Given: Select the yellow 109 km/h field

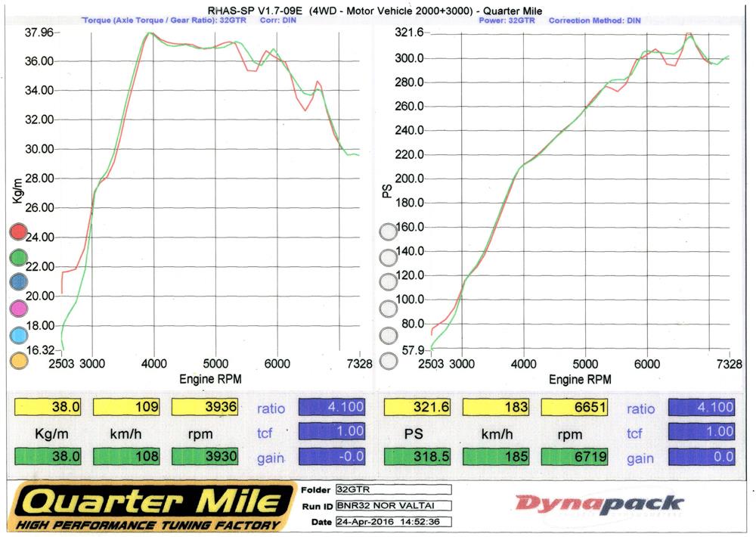Looking at the screenshot, I should click(x=126, y=407).
